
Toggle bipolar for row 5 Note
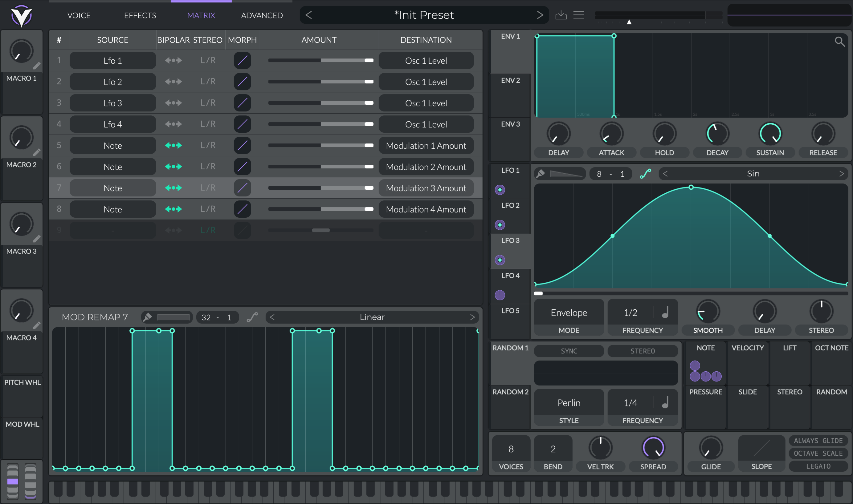[173, 145]
